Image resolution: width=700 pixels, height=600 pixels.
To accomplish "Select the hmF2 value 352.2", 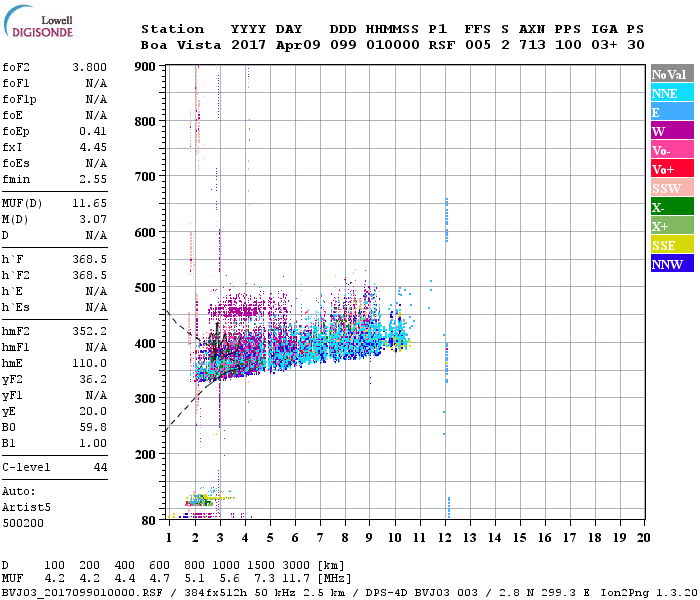I will click(x=89, y=331).
